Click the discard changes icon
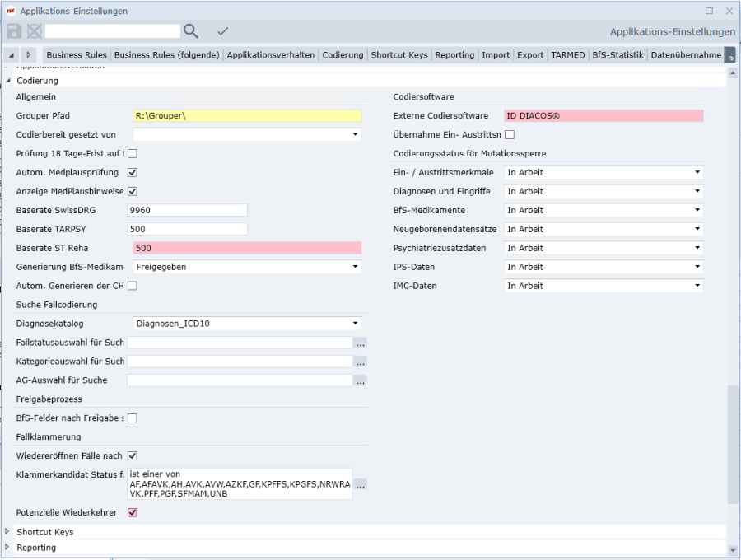 click(34, 31)
